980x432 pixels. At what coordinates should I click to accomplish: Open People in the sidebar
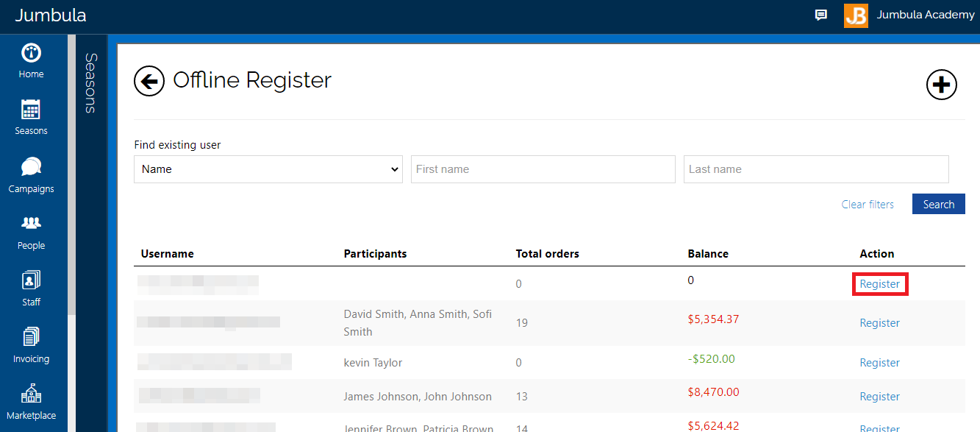click(x=31, y=233)
